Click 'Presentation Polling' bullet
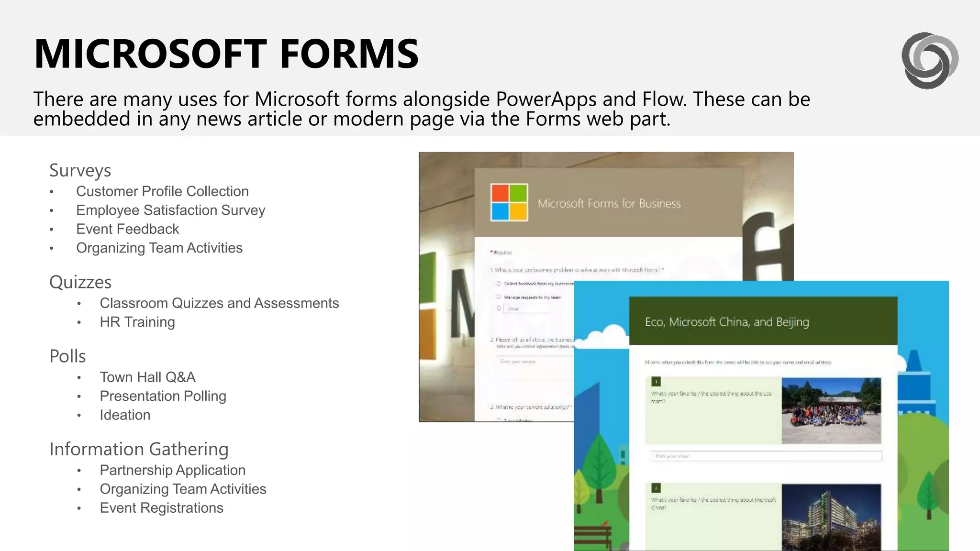This screenshot has width=980, height=551. (163, 397)
